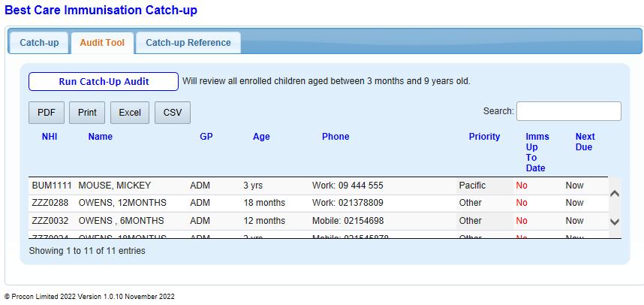Sort by Imms Up To Date column
This screenshot has height=305, width=644.
[537, 152]
